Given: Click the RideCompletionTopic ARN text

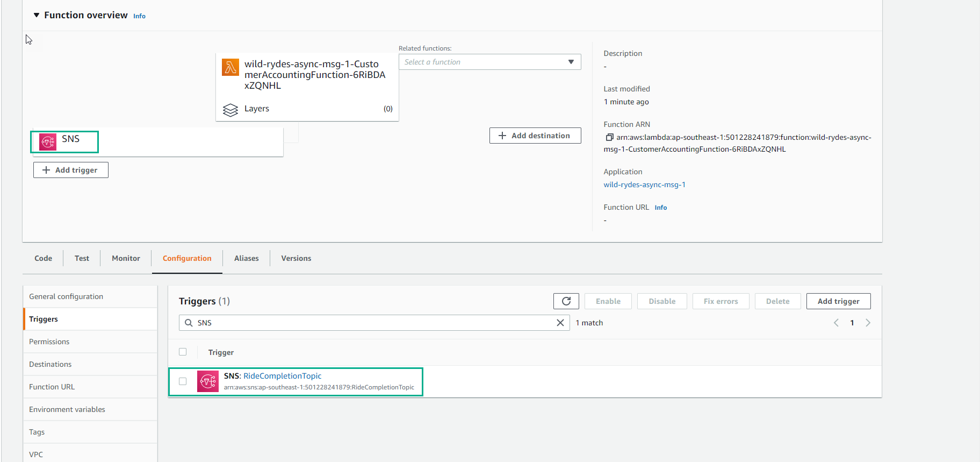Looking at the screenshot, I should [319, 387].
